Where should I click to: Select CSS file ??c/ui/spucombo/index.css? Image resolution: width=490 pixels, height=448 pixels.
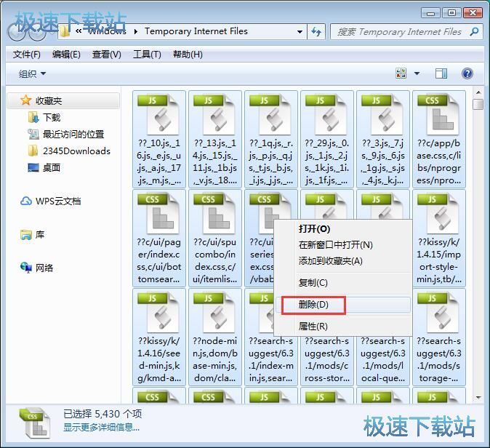coord(215,239)
